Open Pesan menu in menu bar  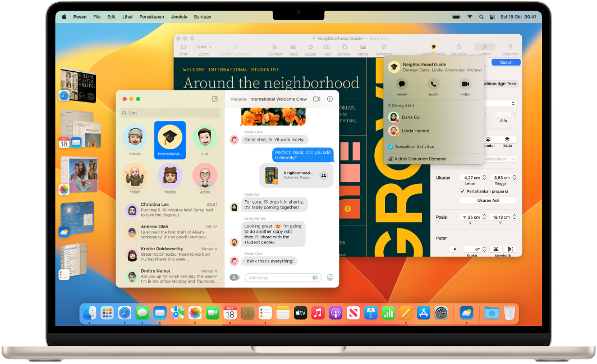tap(80, 17)
